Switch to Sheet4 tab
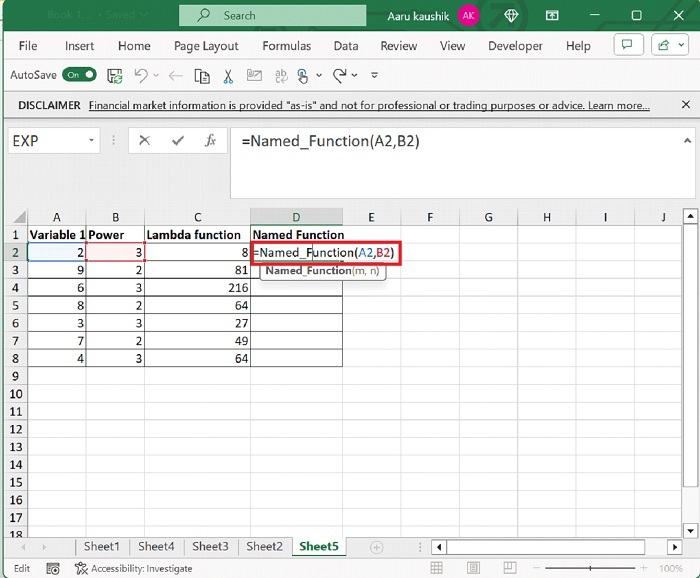 (x=156, y=546)
